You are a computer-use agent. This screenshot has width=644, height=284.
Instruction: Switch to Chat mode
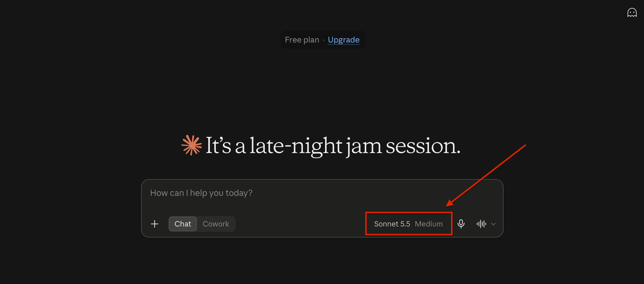click(x=183, y=224)
